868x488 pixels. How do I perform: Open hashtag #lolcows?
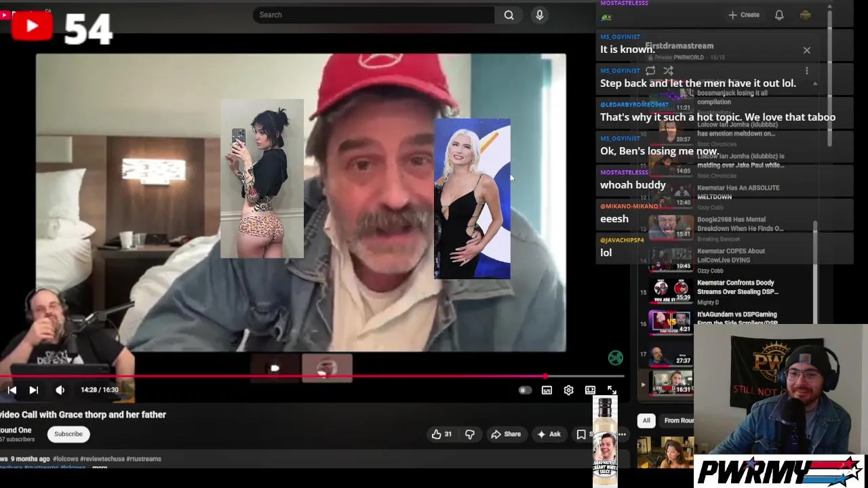pyautogui.click(x=66, y=459)
